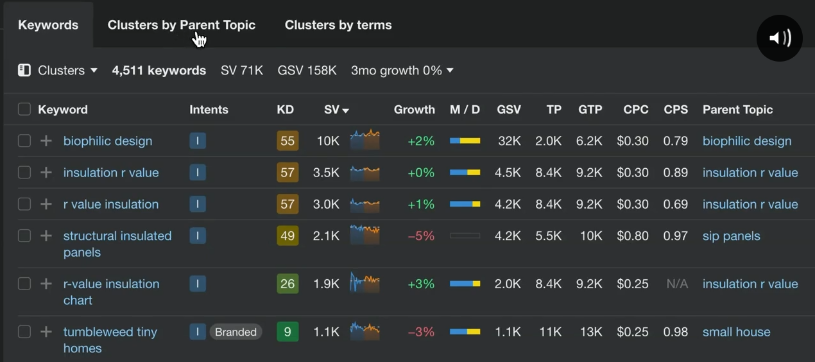Click the M/D bar for biophilic design
This screenshot has height=362, width=815.
pyautogui.click(x=465, y=141)
